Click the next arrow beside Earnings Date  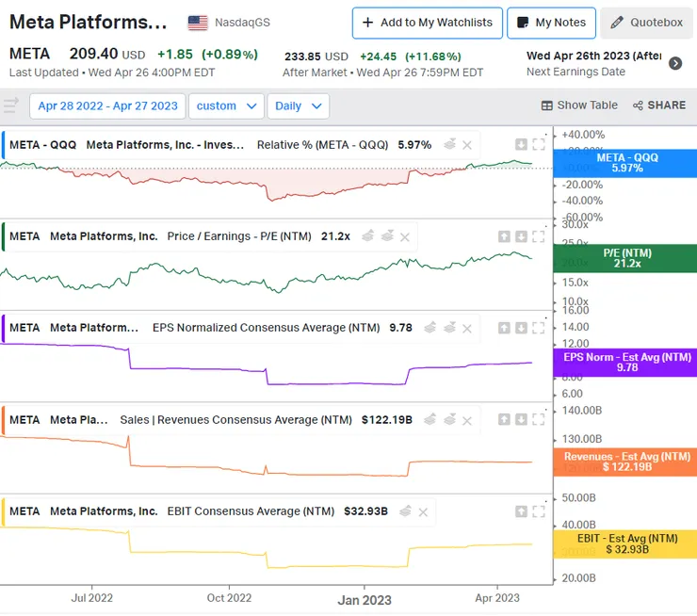pos(675,63)
